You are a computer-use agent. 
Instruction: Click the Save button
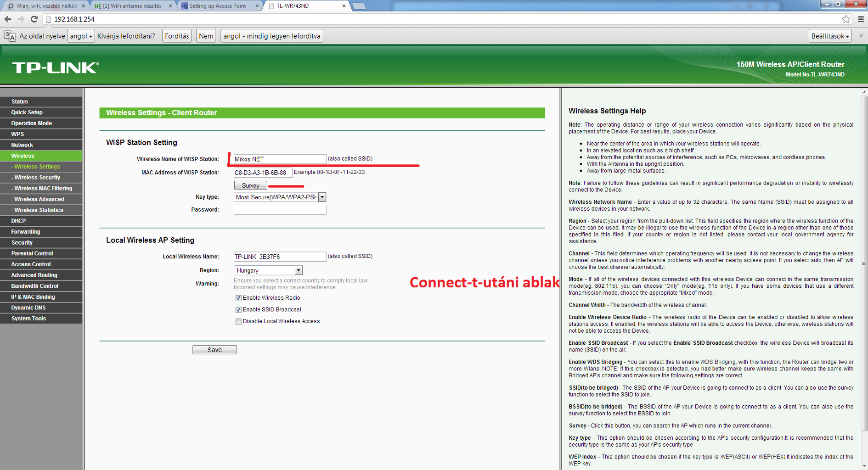[214, 350]
